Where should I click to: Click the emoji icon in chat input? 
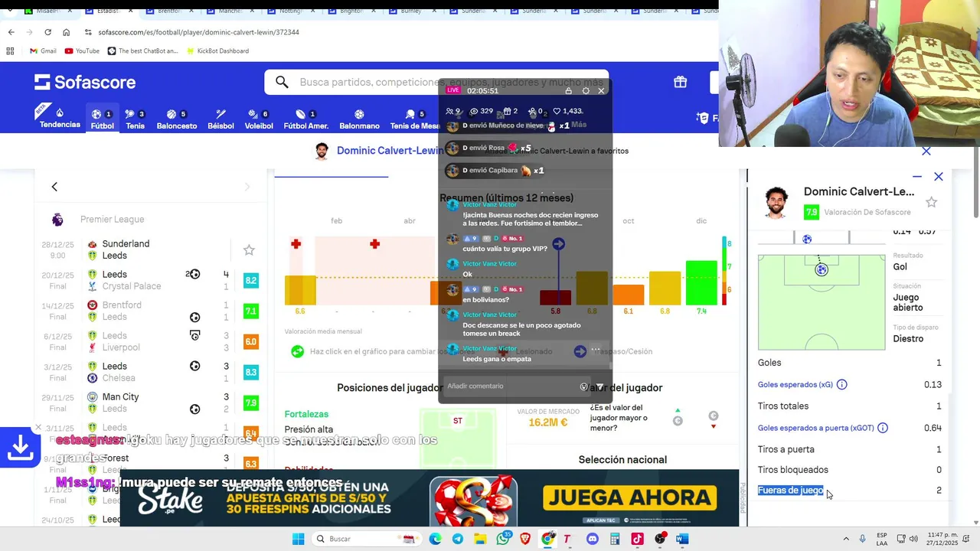[583, 386]
